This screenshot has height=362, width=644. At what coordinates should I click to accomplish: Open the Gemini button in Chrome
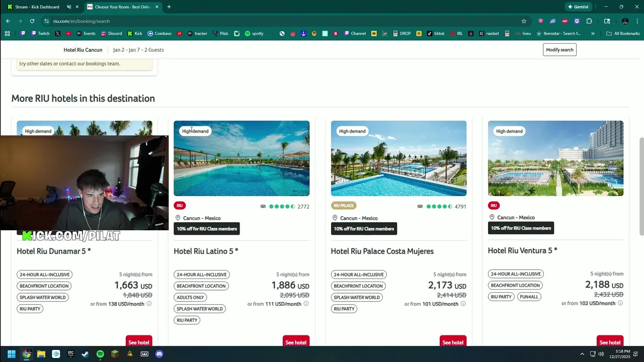(x=578, y=7)
